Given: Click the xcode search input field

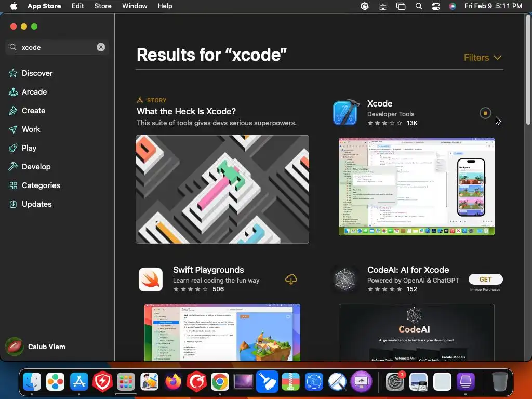Looking at the screenshot, I should pyautogui.click(x=57, y=47).
